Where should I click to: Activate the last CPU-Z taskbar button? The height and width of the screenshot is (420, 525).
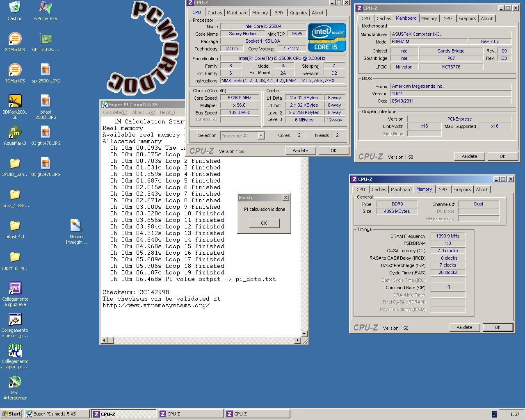point(257,414)
